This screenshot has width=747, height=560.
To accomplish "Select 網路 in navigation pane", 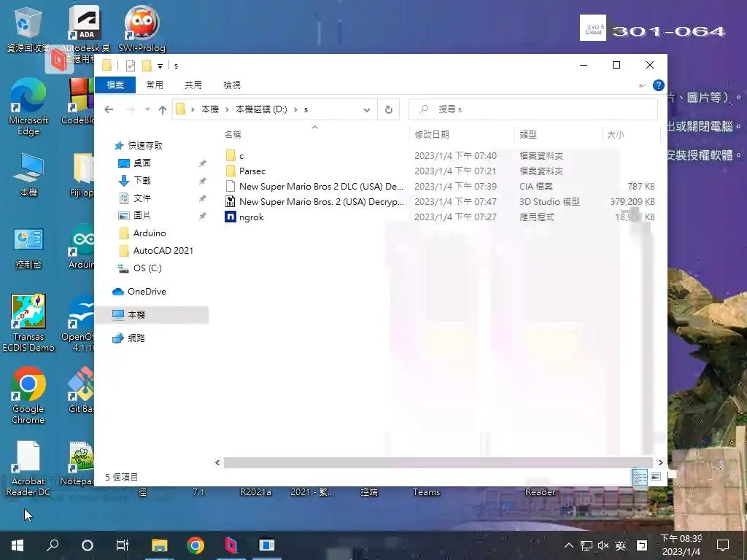I will (x=136, y=338).
